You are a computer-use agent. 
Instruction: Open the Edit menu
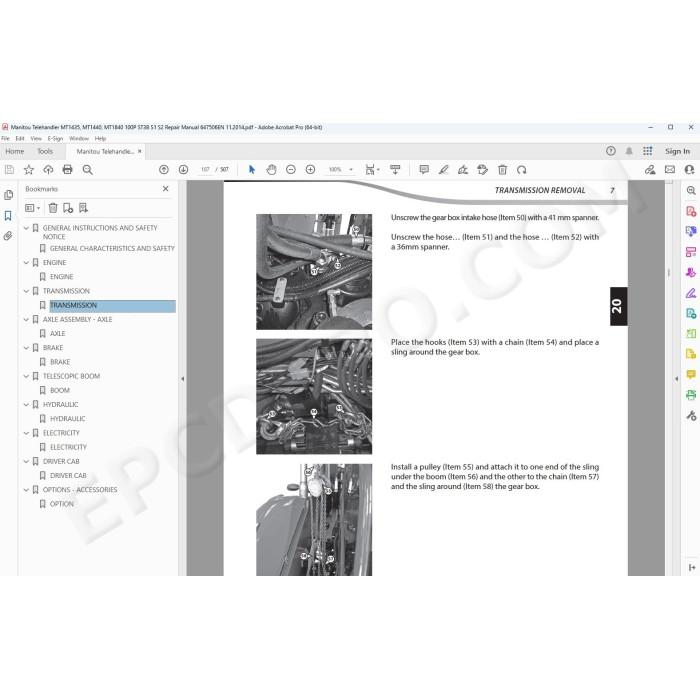(x=20, y=139)
